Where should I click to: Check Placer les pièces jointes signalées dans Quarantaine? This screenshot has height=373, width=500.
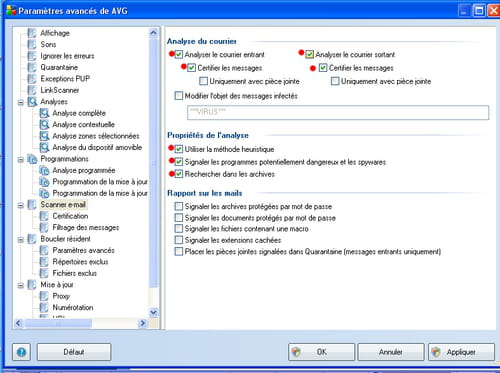click(x=179, y=251)
